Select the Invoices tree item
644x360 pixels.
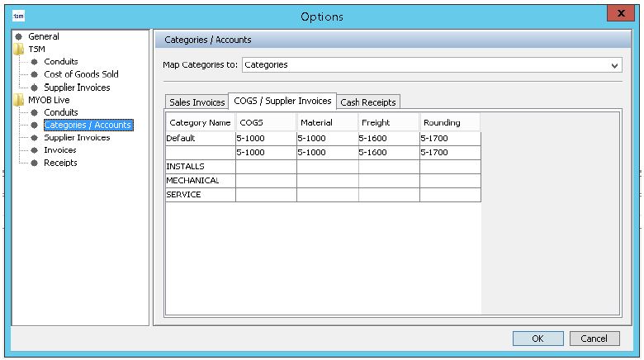(59, 150)
